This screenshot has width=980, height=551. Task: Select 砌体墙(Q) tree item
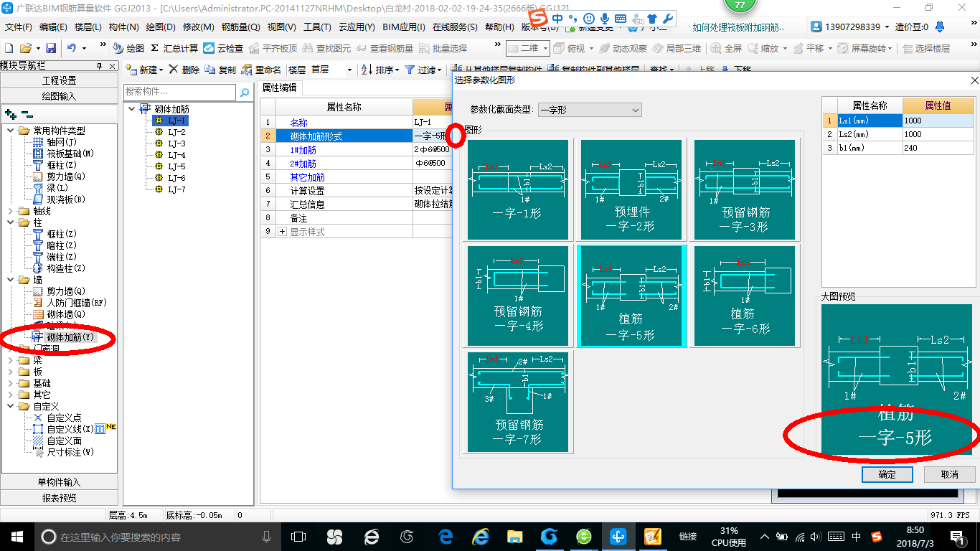coord(66,314)
